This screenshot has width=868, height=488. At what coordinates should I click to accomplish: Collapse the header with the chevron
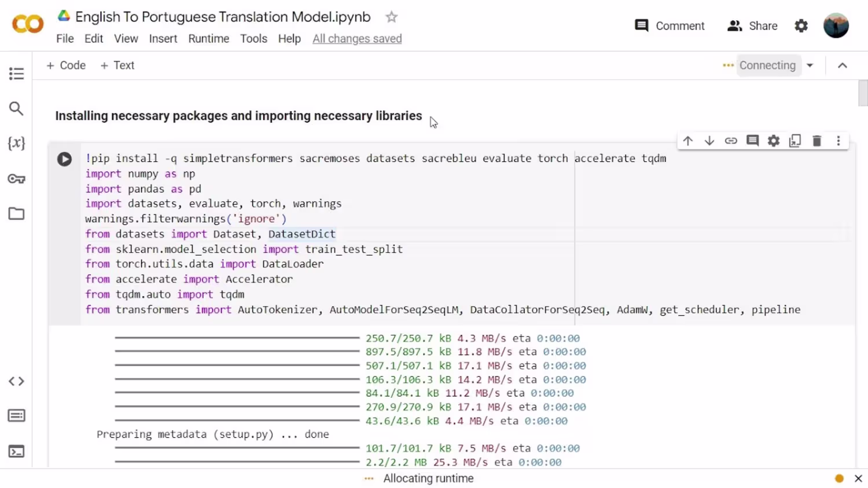pos(843,65)
